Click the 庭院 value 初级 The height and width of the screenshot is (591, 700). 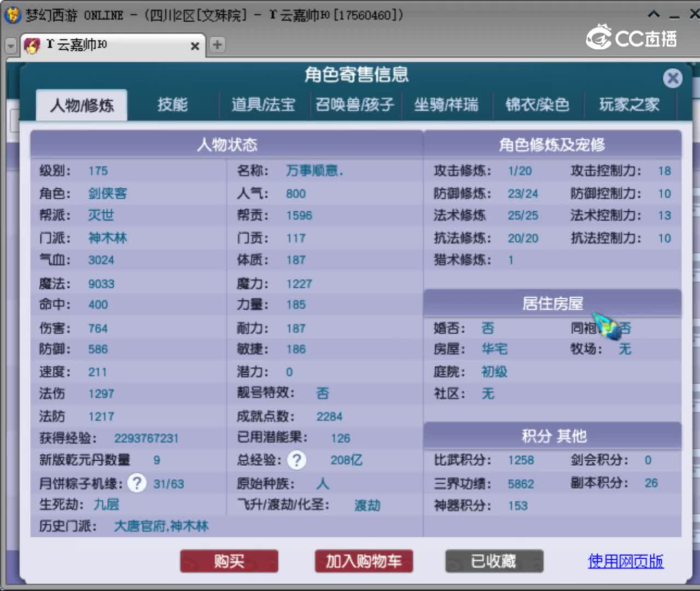[x=494, y=372]
